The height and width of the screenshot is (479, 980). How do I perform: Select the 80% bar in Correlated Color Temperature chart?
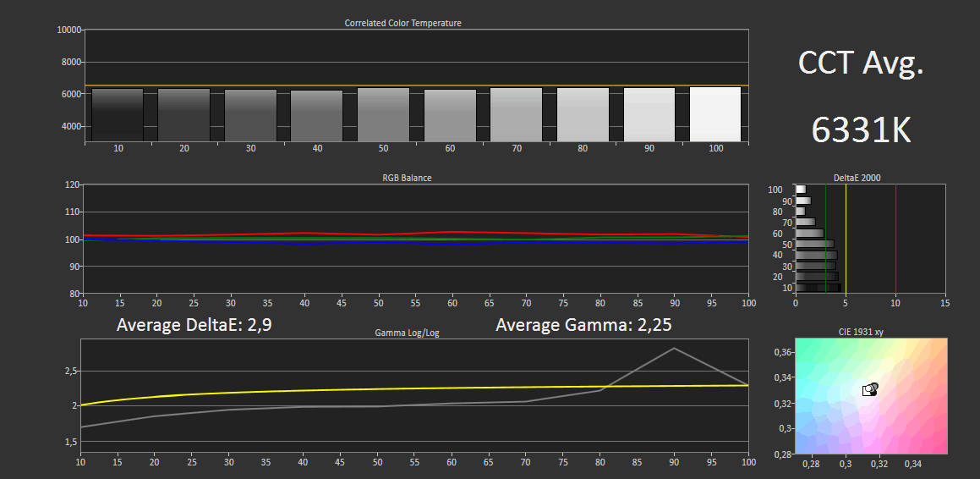tap(583, 115)
